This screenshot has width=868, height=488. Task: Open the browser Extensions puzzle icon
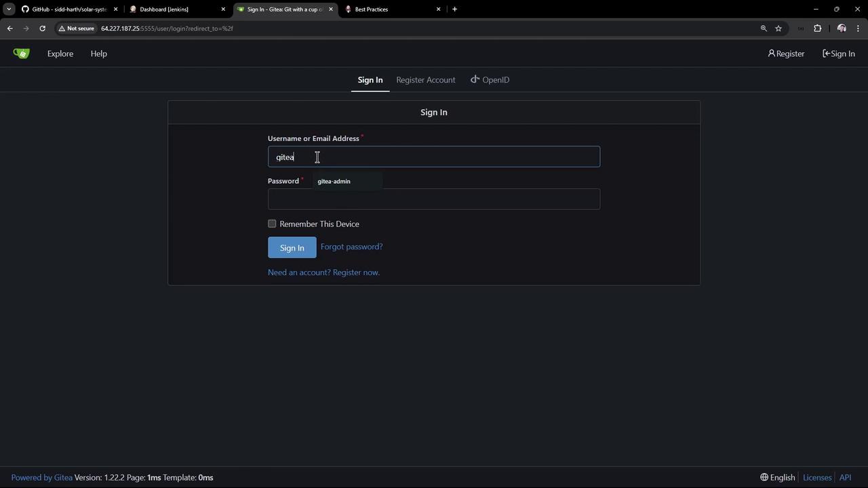click(817, 28)
